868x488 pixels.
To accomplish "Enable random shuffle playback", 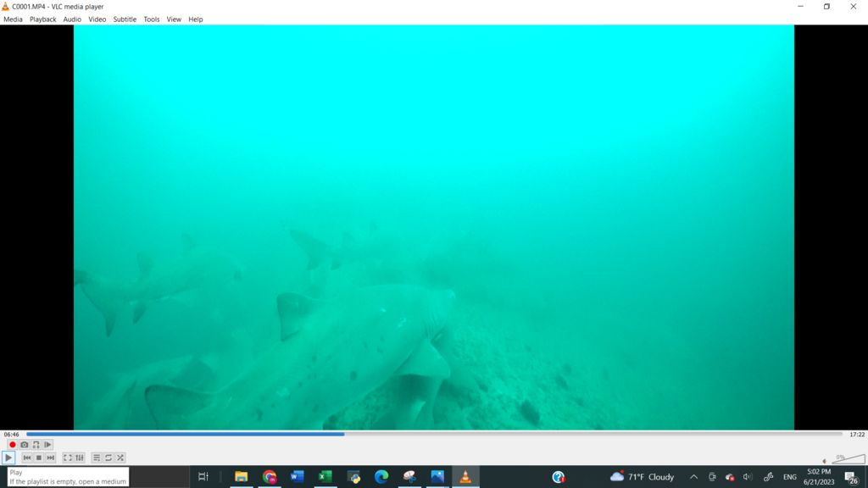I will pos(120,457).
